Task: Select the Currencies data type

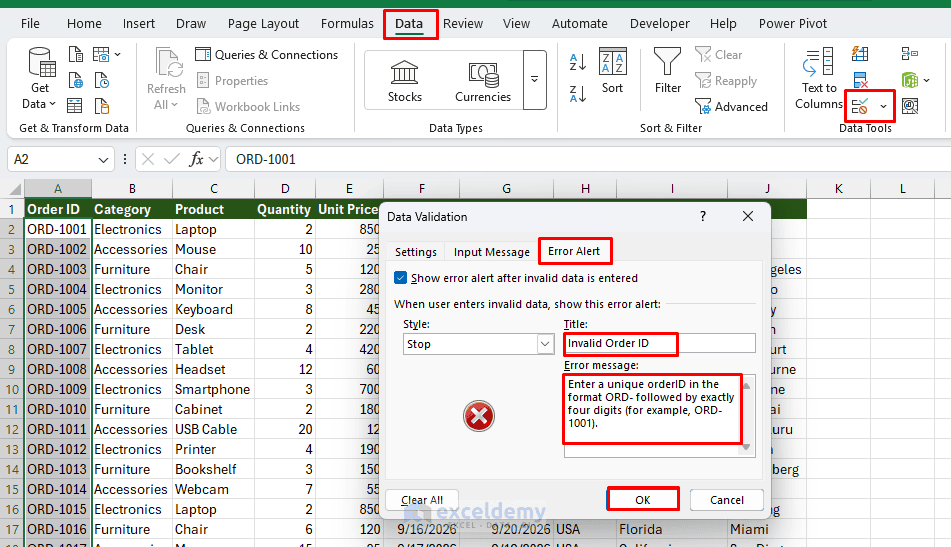Action: pos(483,81)
